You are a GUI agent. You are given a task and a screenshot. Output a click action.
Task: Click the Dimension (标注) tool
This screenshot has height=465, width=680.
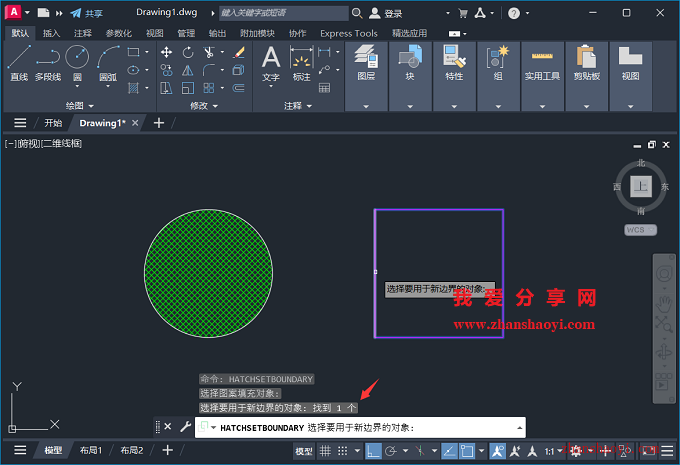click(x=301, y=63)
